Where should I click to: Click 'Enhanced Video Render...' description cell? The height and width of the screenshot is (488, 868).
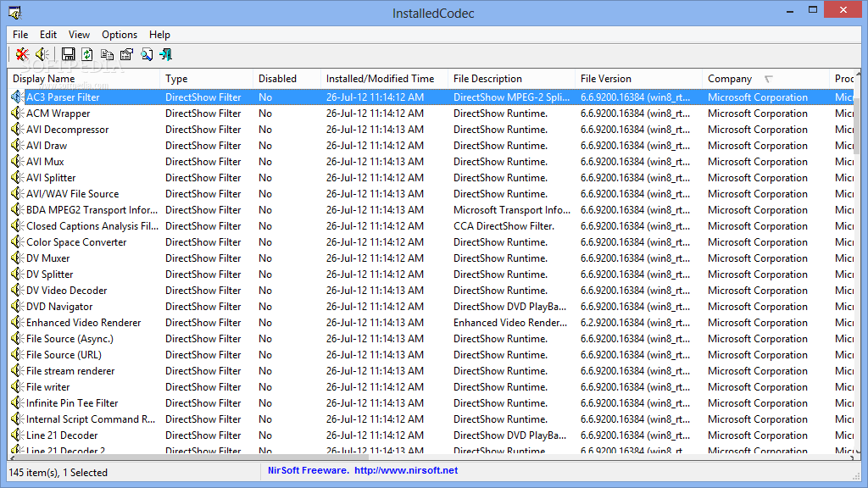click(x=509, y=322)
